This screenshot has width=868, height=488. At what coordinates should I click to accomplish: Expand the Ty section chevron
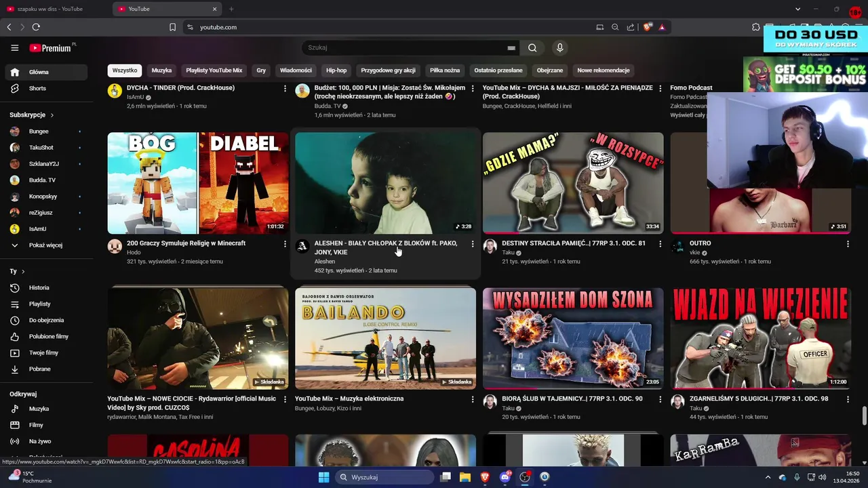coord(23,271)
